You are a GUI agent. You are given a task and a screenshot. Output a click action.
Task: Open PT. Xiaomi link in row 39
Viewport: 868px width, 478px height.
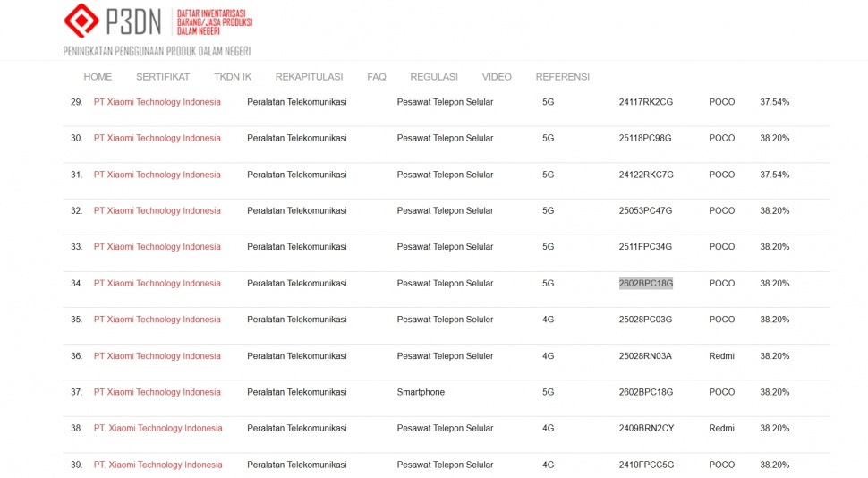coord(157,465)
